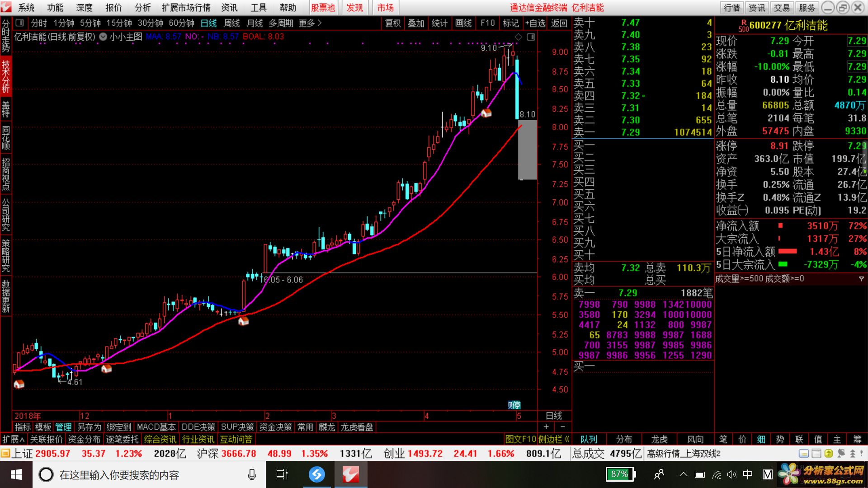Click the double up-arrow icon in status bar
This screenshot has width=868, height=488.
click(853, 453)
